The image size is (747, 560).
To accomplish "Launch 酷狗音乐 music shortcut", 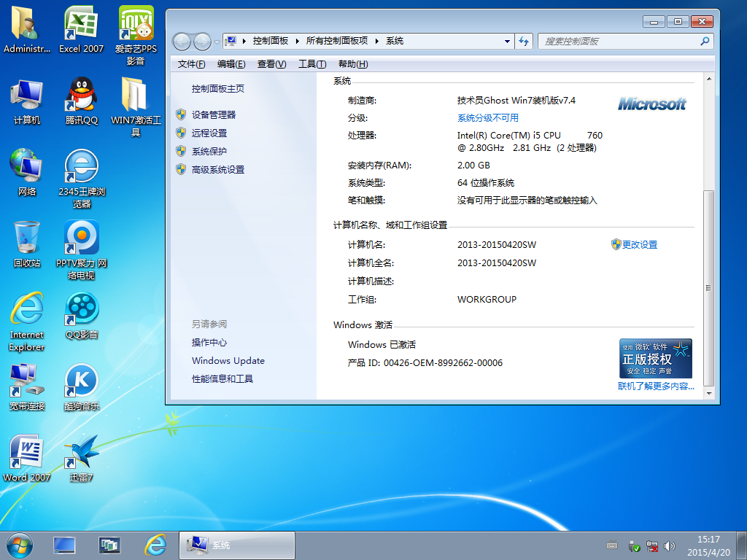I will [82, 387].
